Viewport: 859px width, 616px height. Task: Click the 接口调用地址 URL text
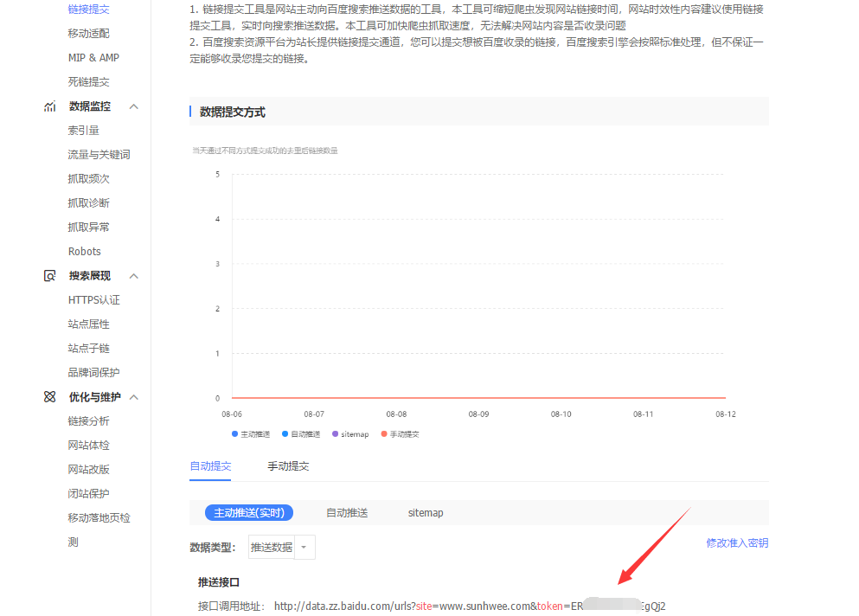(470, 606)
